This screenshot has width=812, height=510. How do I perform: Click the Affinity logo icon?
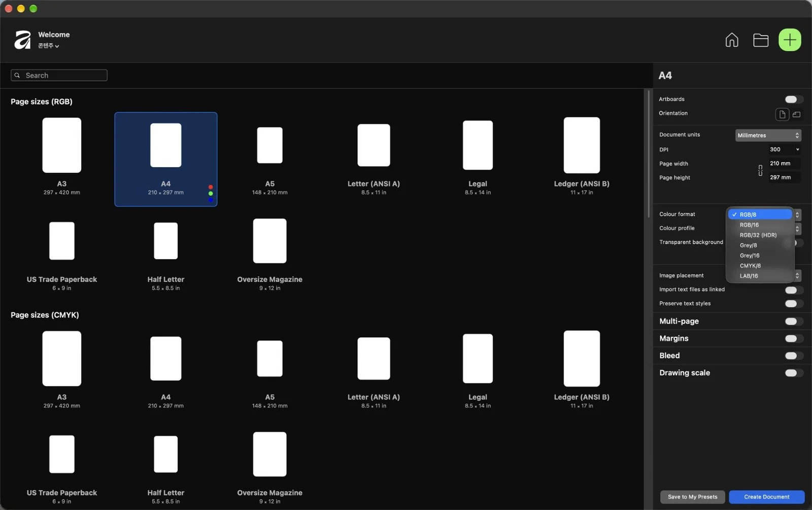click(x=23, y=40)
